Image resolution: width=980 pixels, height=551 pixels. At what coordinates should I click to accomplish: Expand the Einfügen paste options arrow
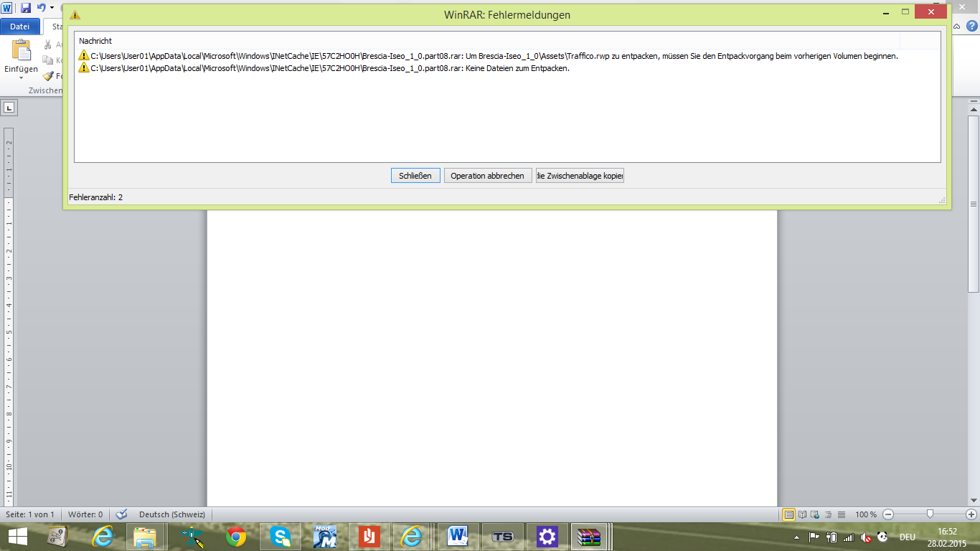coord(22,77)
